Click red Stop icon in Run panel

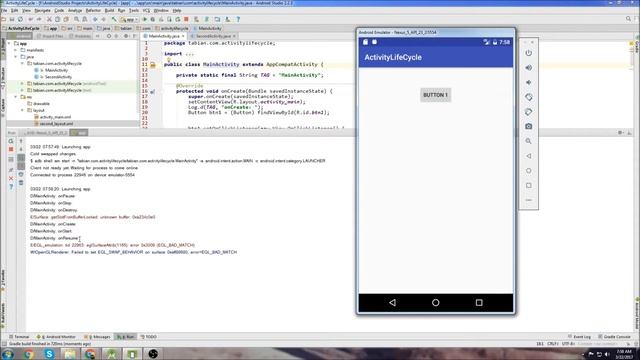11,149
